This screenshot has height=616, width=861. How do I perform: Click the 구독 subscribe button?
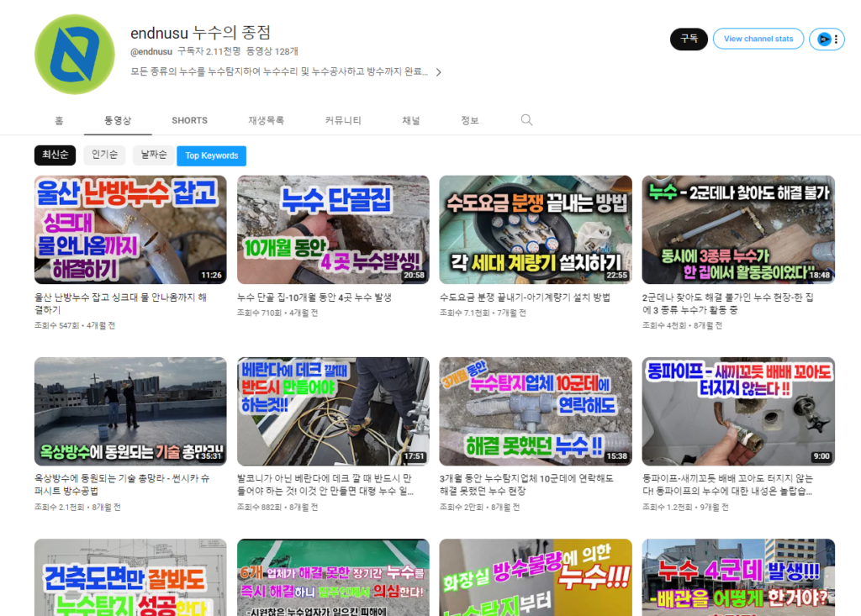689,39
